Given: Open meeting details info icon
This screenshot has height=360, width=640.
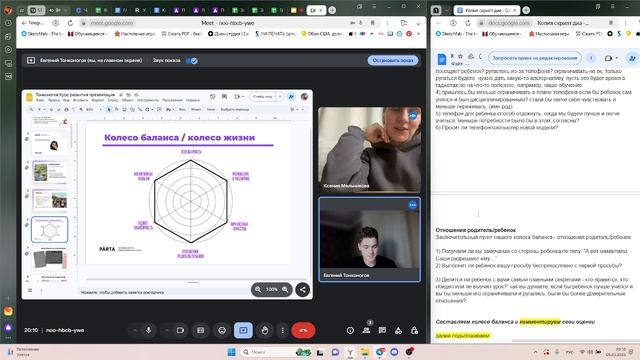Looking at the screenshot, I should click(350, 330).
